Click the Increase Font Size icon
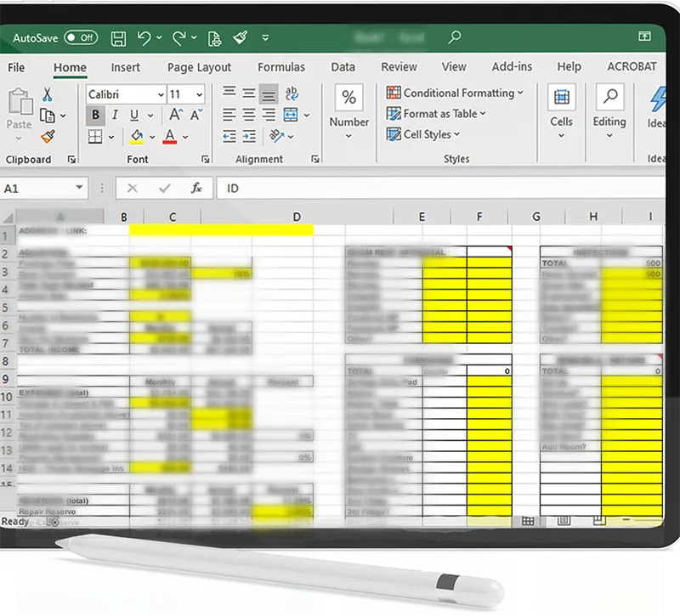 (176, 115)
